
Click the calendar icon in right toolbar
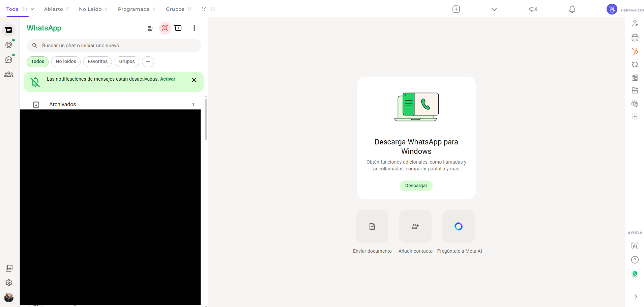[x=635, y=38]
